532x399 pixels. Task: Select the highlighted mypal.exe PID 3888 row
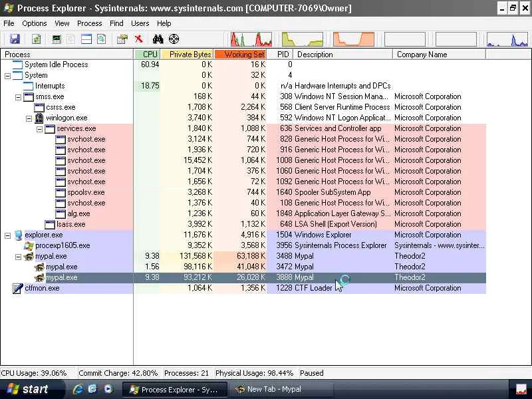(x=243, y=277)
